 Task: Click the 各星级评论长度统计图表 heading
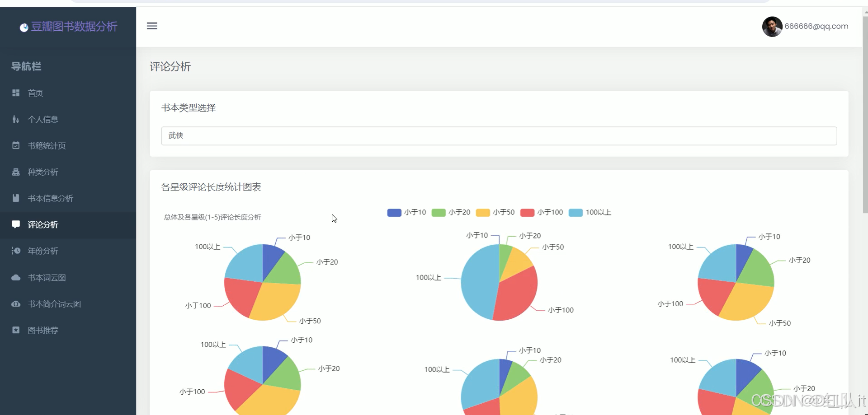point(211,187)
